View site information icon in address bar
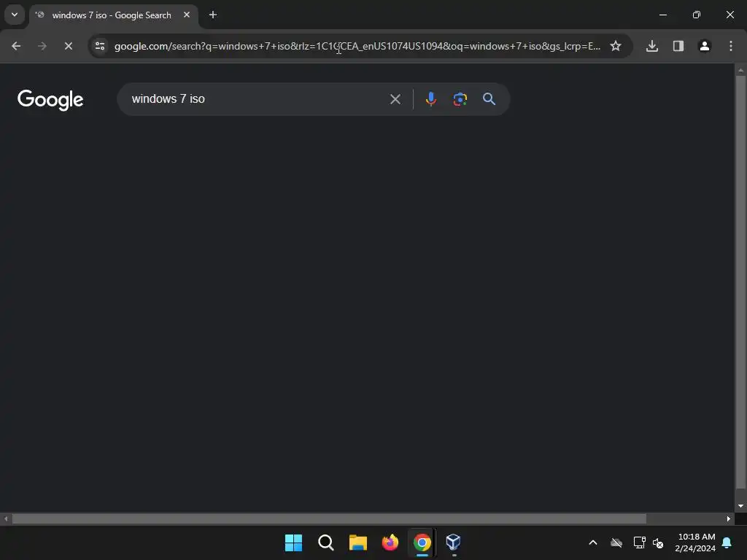747x560 pixels. [x=100, y=46]
